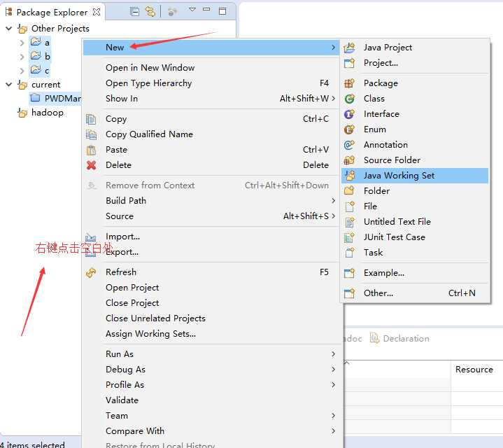Expand the Source submenu

[x=211, y=216]
